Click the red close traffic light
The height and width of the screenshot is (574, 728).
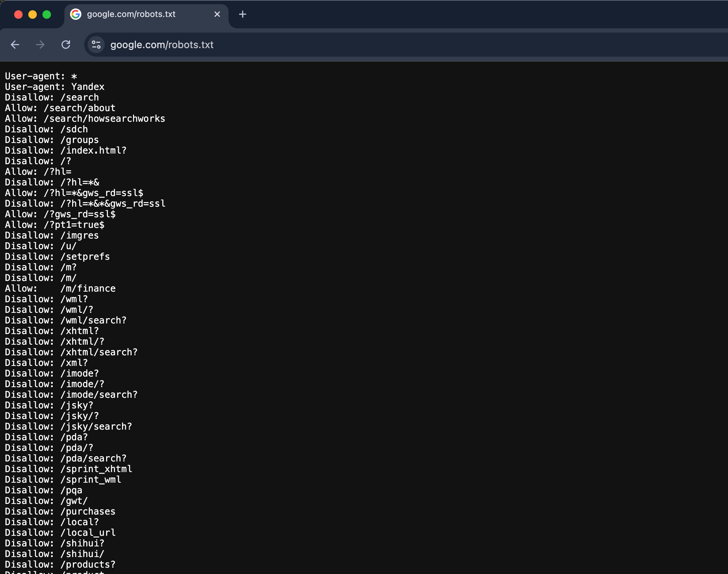click(x=19, y=15)
